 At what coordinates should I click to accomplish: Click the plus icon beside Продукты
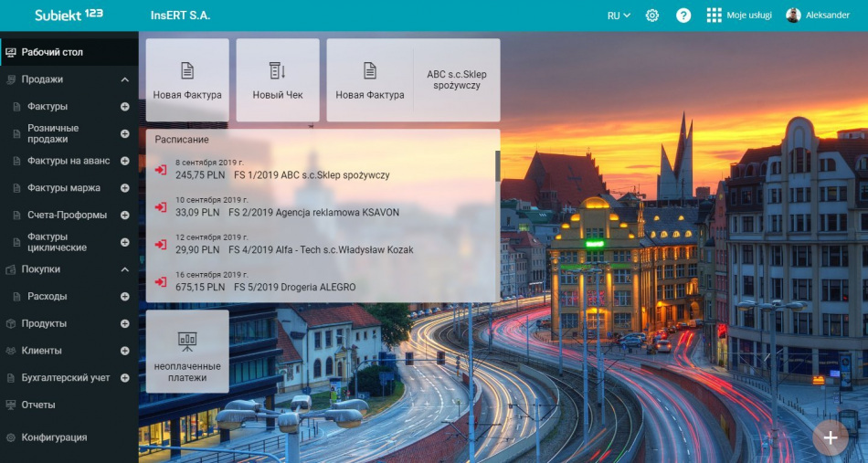pos(125,323)
